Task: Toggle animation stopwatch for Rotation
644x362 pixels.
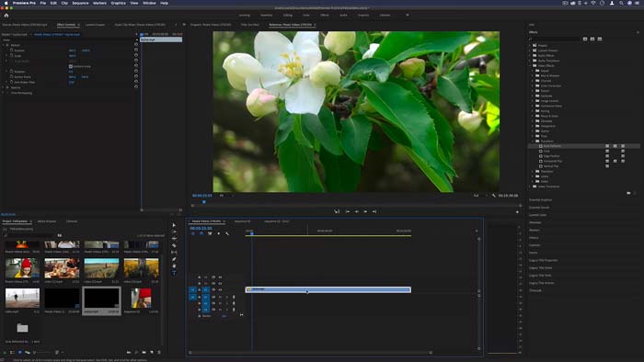Action: click(11, 72)
